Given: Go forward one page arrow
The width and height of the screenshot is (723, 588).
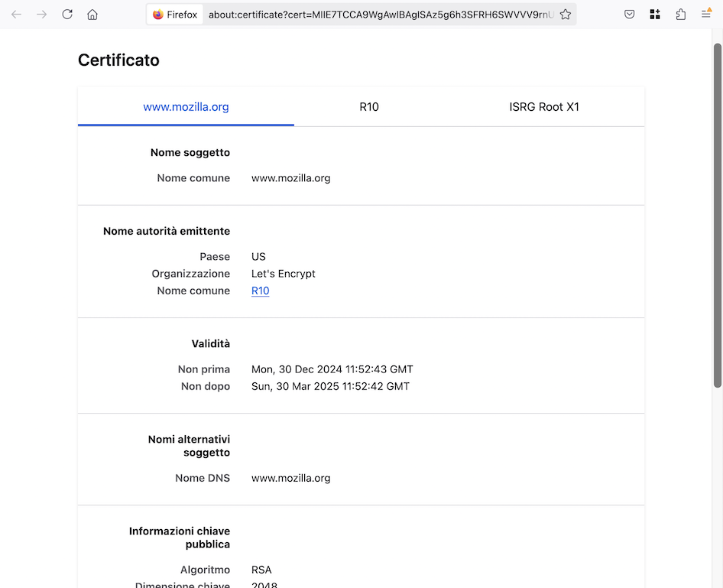Looking at the screenshot, I should 42,15.
